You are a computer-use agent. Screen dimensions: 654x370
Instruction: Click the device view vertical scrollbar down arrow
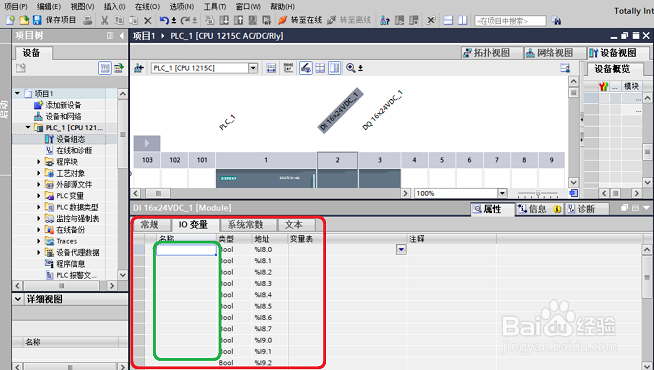[x=574, y=182]
